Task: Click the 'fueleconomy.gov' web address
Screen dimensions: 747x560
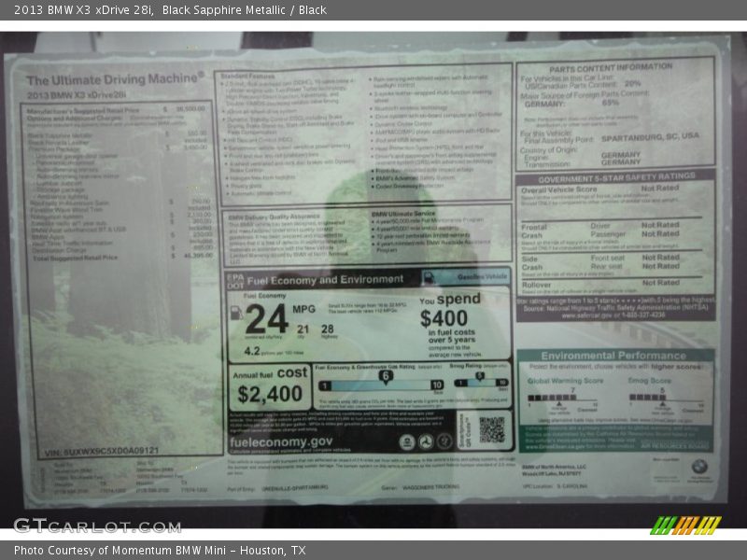Action: (x=281, y=441)
